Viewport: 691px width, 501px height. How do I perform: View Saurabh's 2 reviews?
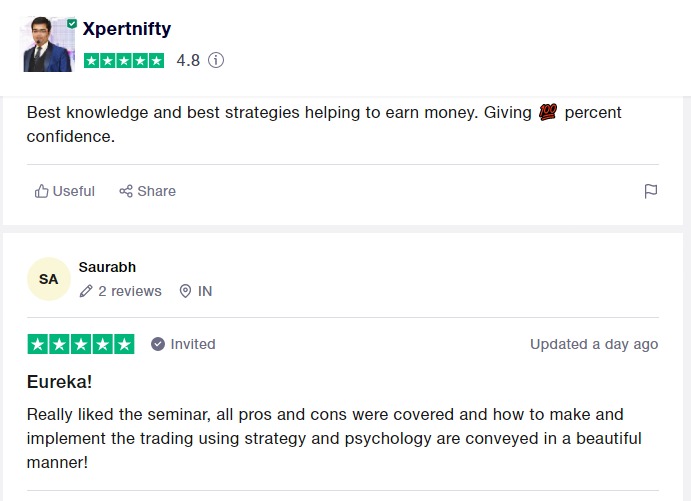point(130,291)
